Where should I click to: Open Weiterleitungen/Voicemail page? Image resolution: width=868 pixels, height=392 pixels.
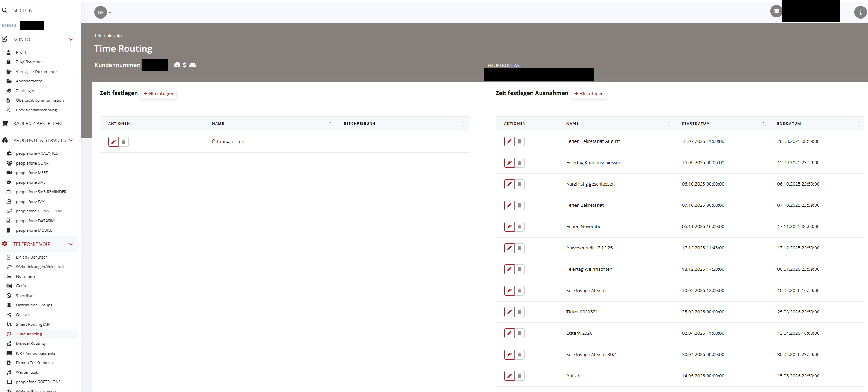coord(40,267)
